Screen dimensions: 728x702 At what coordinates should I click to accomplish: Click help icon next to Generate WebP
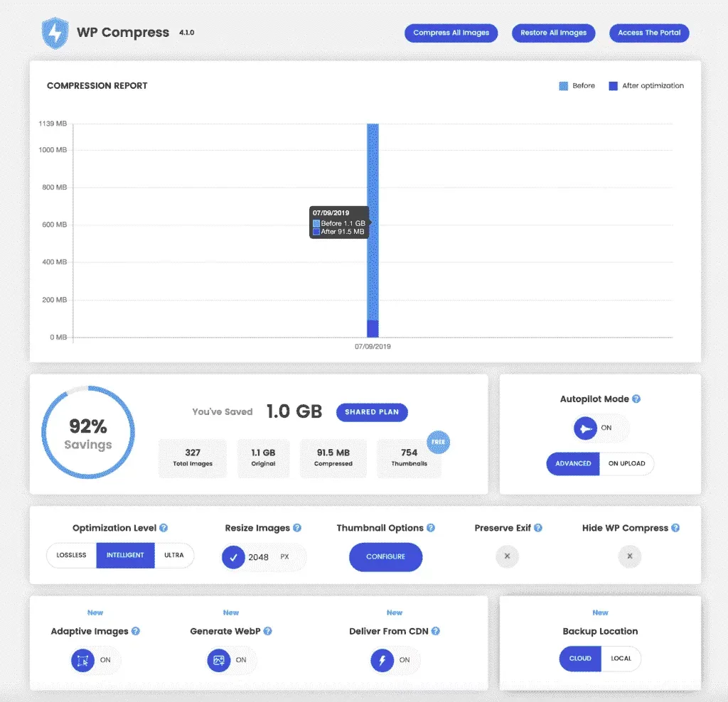click(268, 631)
